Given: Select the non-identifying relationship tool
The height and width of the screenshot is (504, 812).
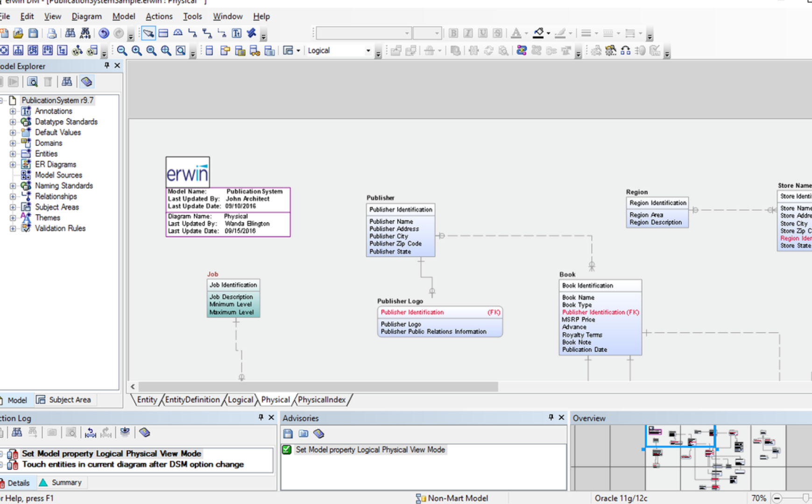Looking at the screenshot, I should click(x=222, y=33).
